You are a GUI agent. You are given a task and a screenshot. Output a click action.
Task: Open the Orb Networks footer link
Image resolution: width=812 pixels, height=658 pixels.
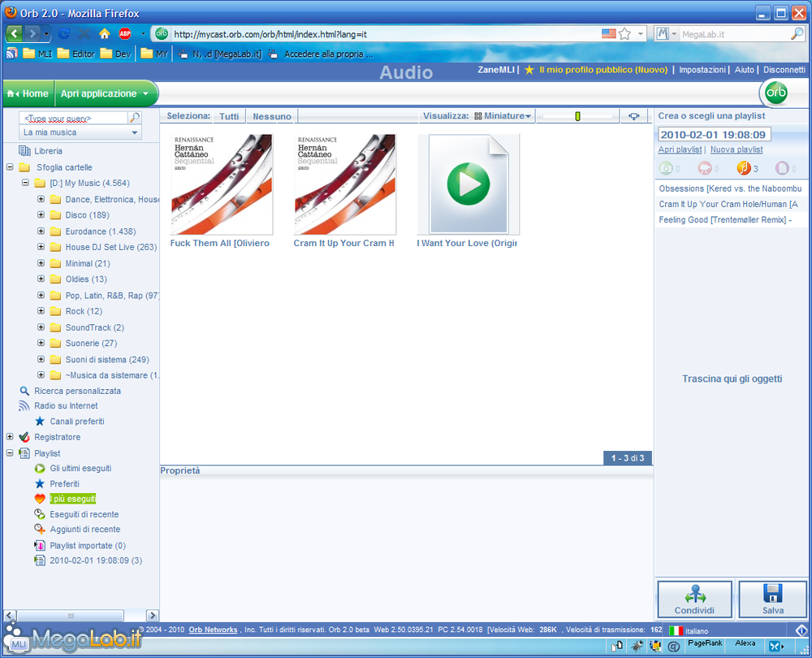[213, 630]
